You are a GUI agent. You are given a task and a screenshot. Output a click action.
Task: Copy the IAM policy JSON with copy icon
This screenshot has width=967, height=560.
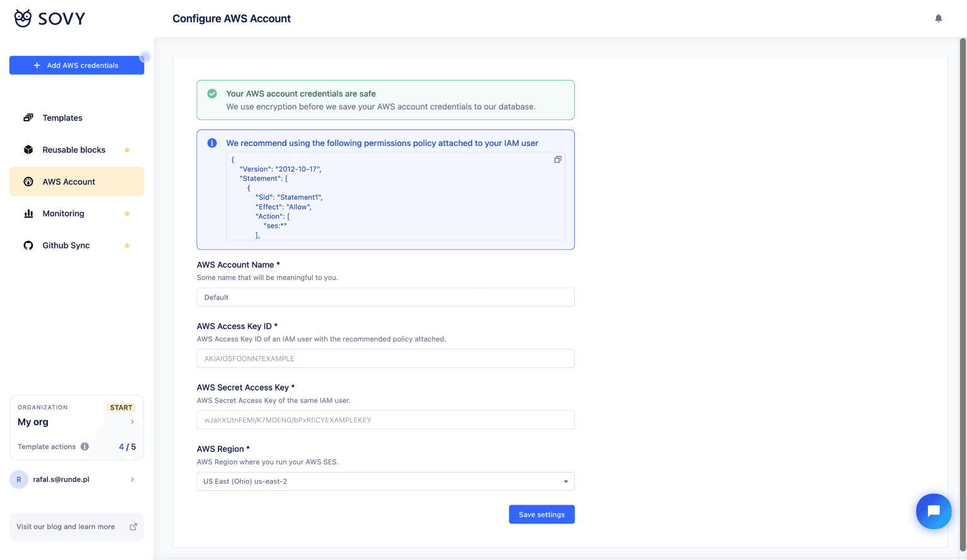pyautogui.click(x=557, y=160)
